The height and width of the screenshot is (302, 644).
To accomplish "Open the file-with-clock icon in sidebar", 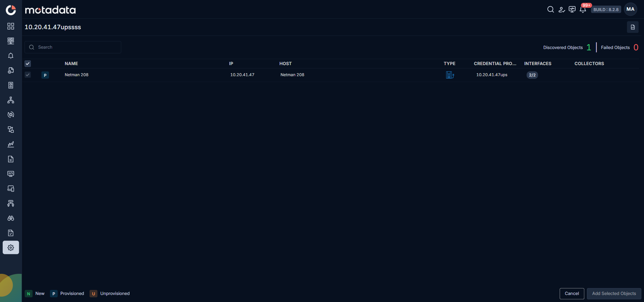I will tap(11, 70).
